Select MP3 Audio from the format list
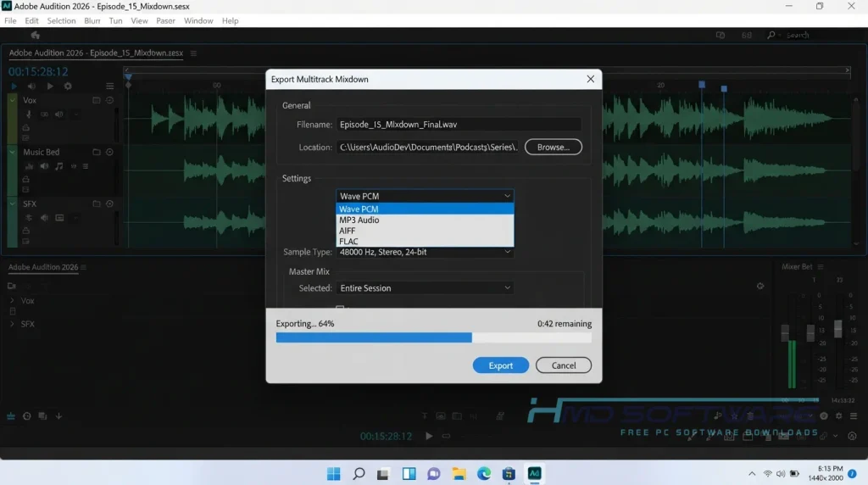868x485 pixels. pyautogui.click(x=425, y=220)
